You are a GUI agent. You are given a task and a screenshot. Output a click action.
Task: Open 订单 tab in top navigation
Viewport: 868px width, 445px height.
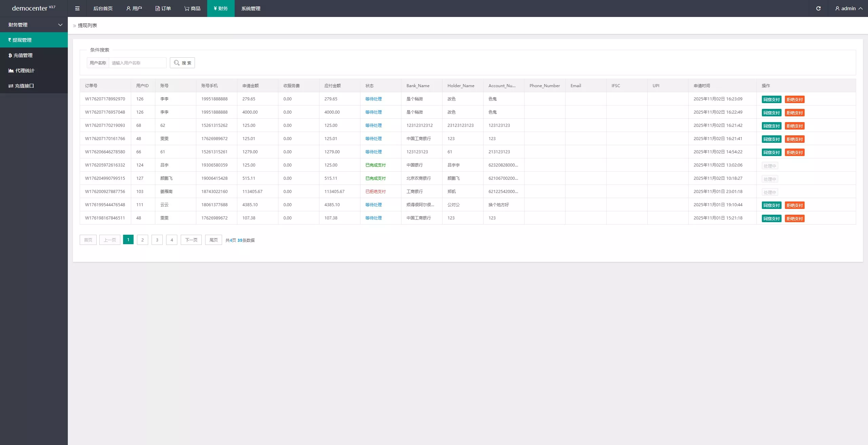click(163, 8)
